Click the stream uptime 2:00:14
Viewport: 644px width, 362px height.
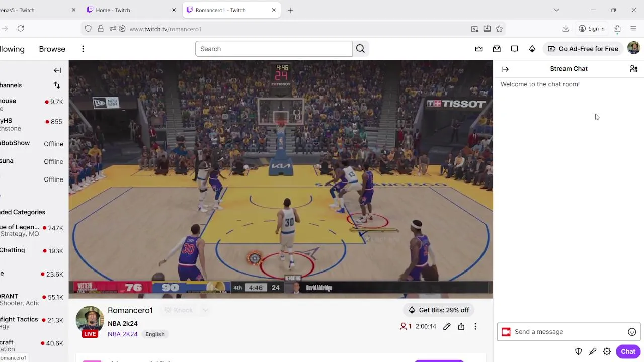[426, 326]
